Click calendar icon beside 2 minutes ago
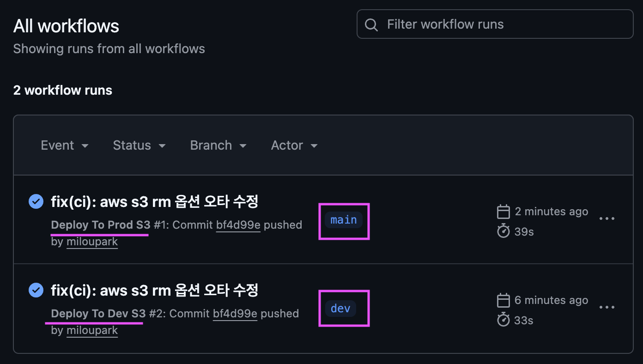The image size is (643, 364). pos(503,212)
